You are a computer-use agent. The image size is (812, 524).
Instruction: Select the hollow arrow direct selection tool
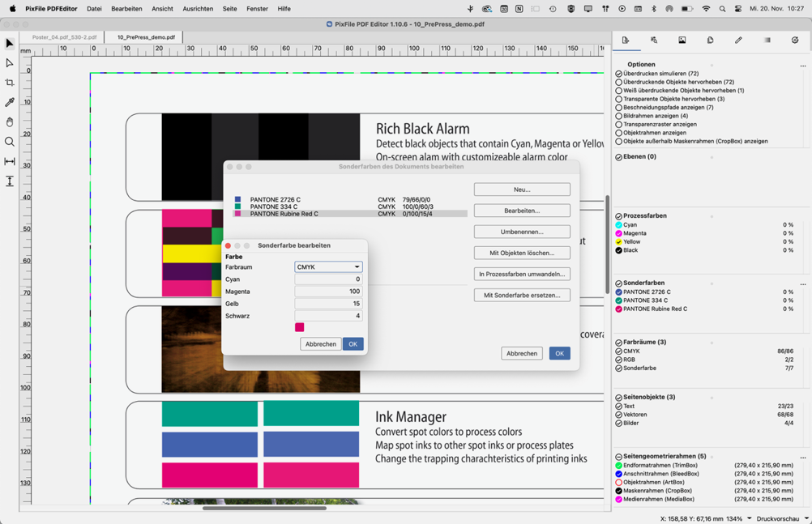[x=10, y=63]
